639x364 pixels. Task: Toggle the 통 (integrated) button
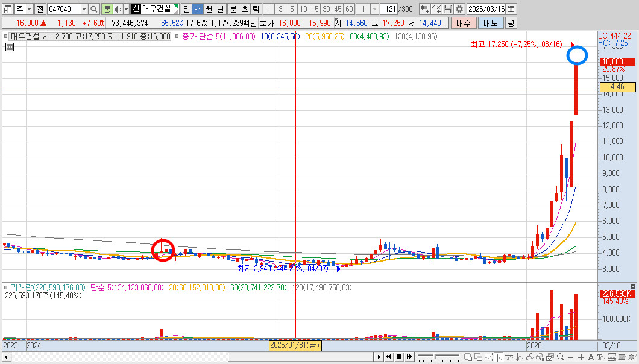click(107, 9)
